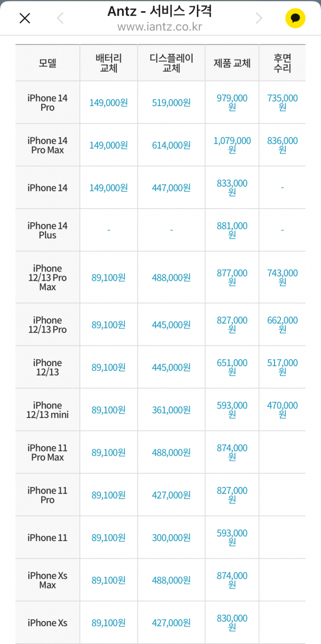The image size is (321, 644).
Task: Go forward with the right arrow icon
Action: (x=259, y=18)
